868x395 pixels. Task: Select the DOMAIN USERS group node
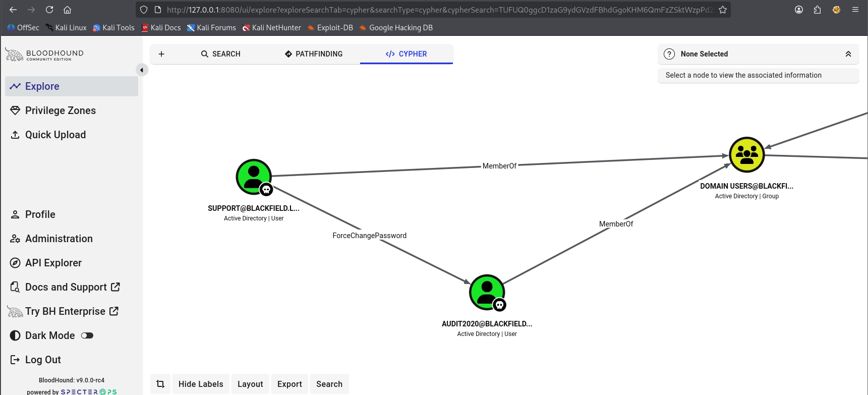click(x=747, y=155)
